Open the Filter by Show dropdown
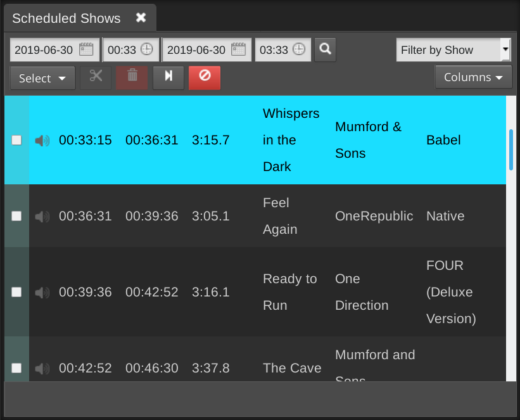Image resolution: width=520 pixels, height=420 pixels. pyautogui.click(x=453, y=50)
